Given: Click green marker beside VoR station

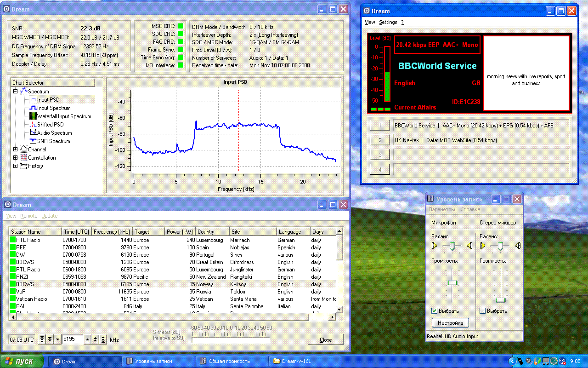Looking at the screenshot, I should (12, 292).
